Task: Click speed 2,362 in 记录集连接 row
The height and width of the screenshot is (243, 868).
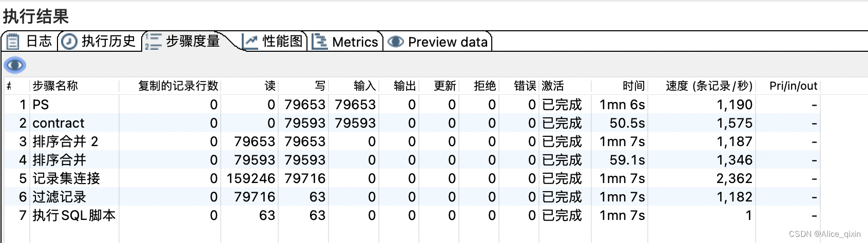Action: (735, 178)
